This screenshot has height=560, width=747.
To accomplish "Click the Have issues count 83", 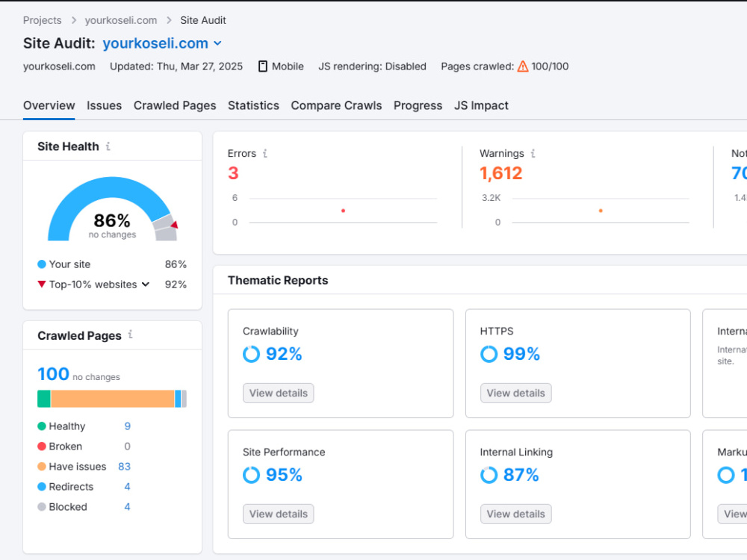I will (124, 467).
